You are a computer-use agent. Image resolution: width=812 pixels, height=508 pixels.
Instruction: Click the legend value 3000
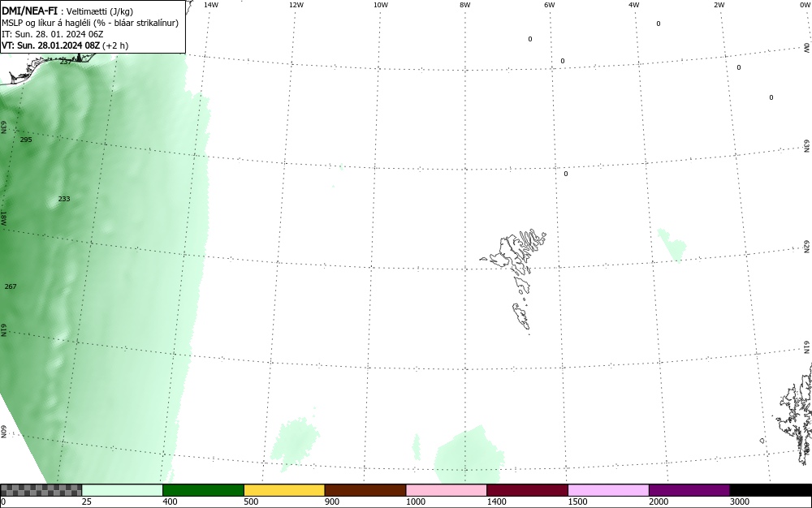coord(740,502)
